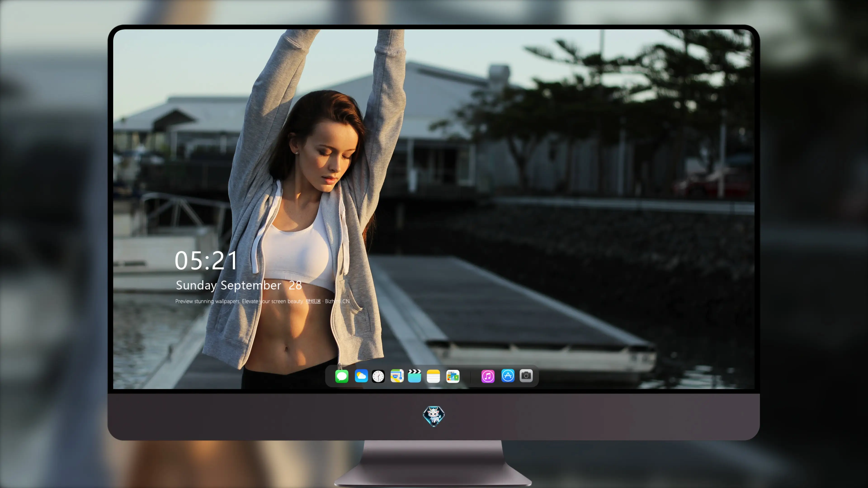This screenshot has width=868, height=488.
Task: Open the Videos clapperboard app in dock
Action: [x=415, y=376]
